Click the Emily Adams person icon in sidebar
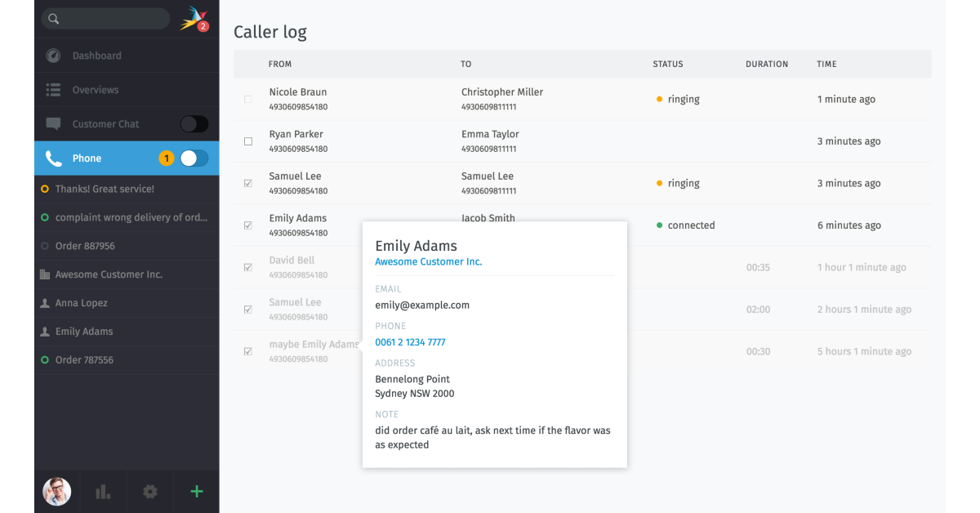The image size is (980, 513). point(44,332)
